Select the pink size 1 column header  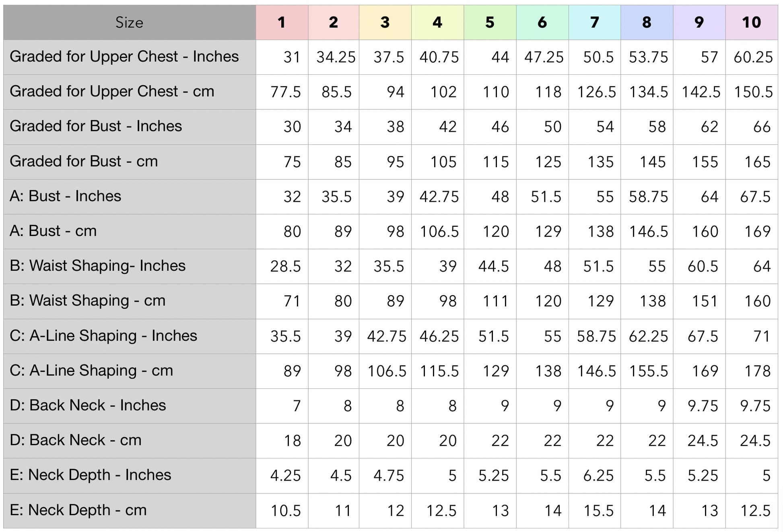point(282,23)
